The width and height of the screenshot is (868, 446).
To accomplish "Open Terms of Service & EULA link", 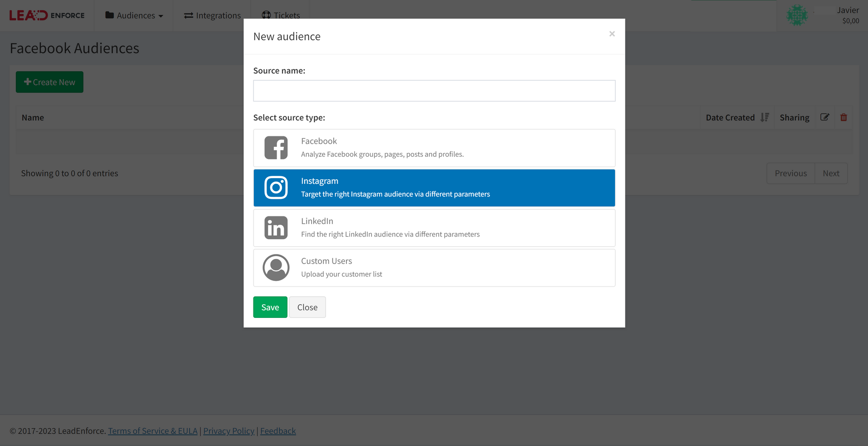I will click(153, 431).
